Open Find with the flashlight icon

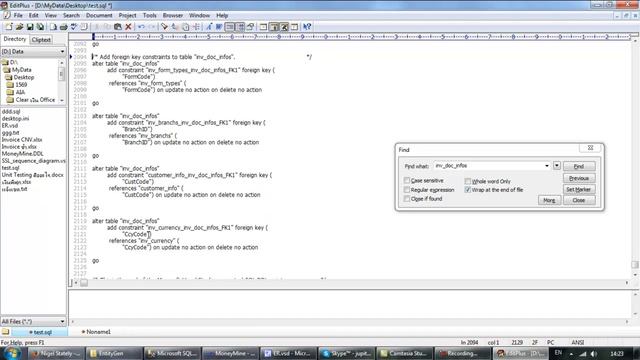164,27
